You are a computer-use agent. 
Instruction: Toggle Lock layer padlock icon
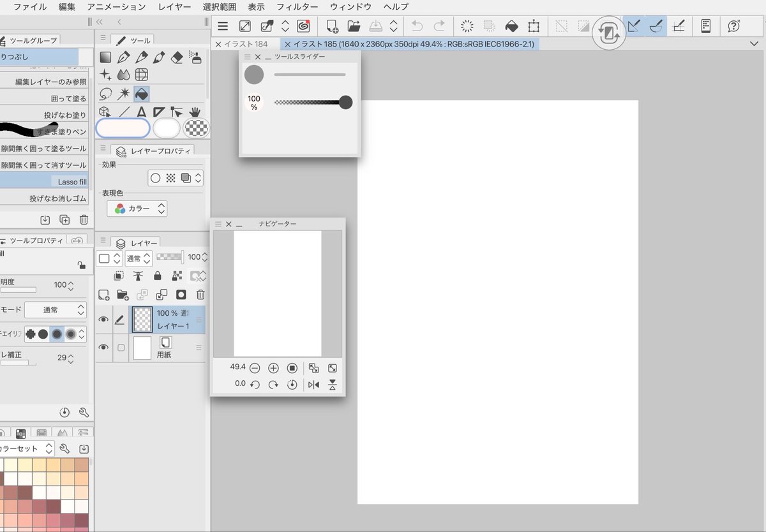(x=158, y=276)
